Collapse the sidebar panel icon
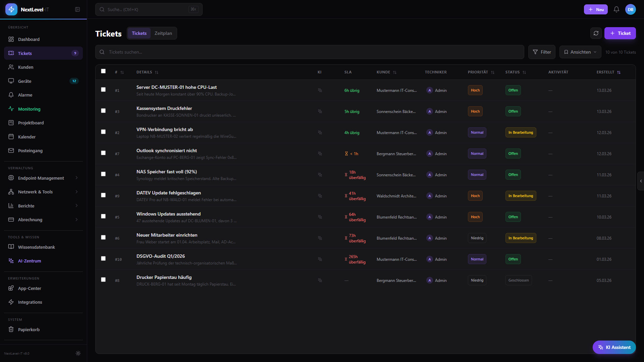This screenshot has width=644, height=362. click(x=77, y=9)
